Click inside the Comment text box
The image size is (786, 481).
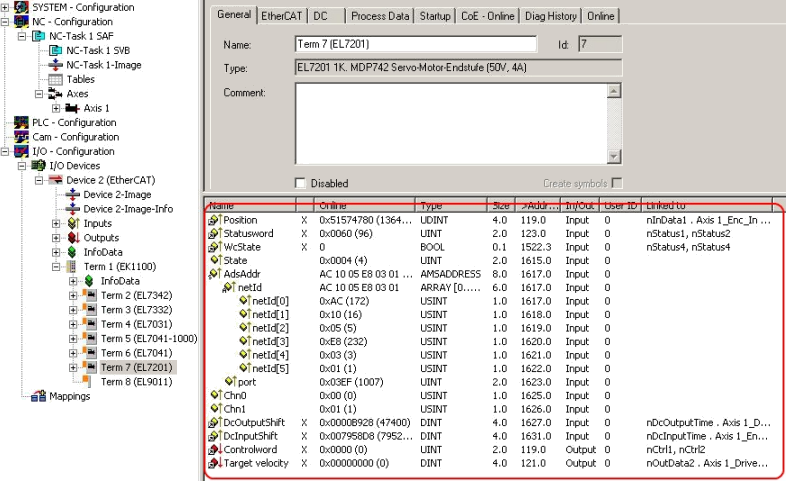click(x=451, y=124)
